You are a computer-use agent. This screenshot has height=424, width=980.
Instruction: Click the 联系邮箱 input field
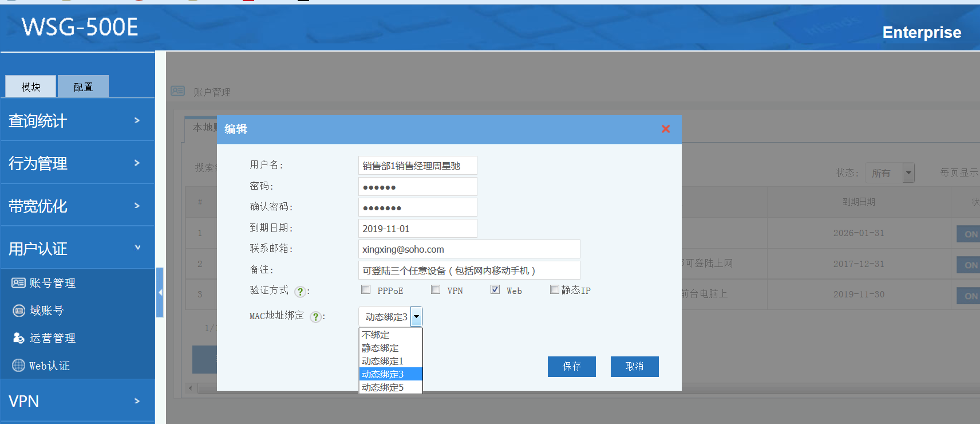[469, 249]
